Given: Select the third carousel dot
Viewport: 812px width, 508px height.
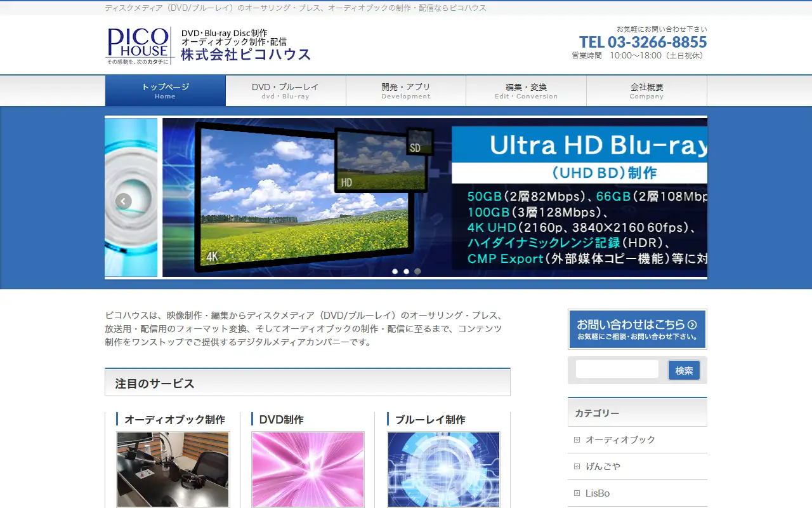Looking at the screenshot, I should click(417, 271).
